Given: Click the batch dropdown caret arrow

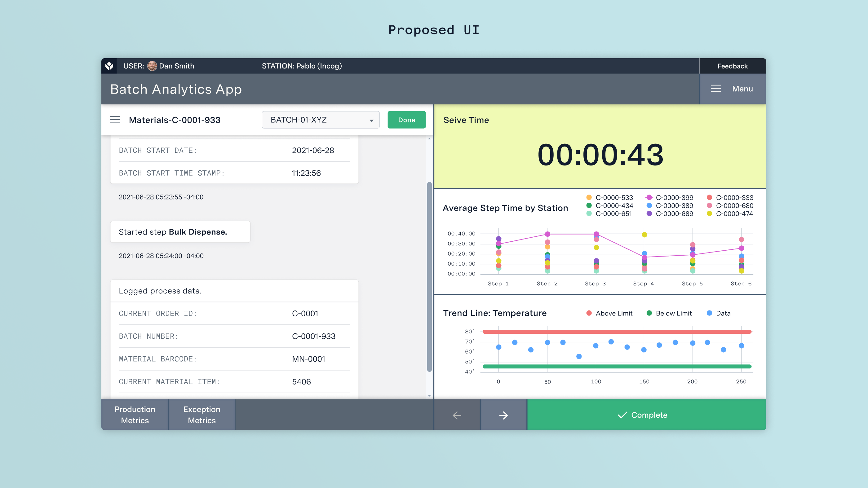Looking at the screenshot, I should (x=371, y=121).
